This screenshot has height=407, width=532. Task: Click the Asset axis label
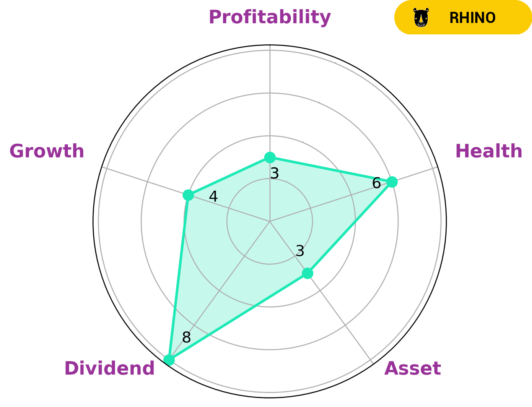coord(412,368)
